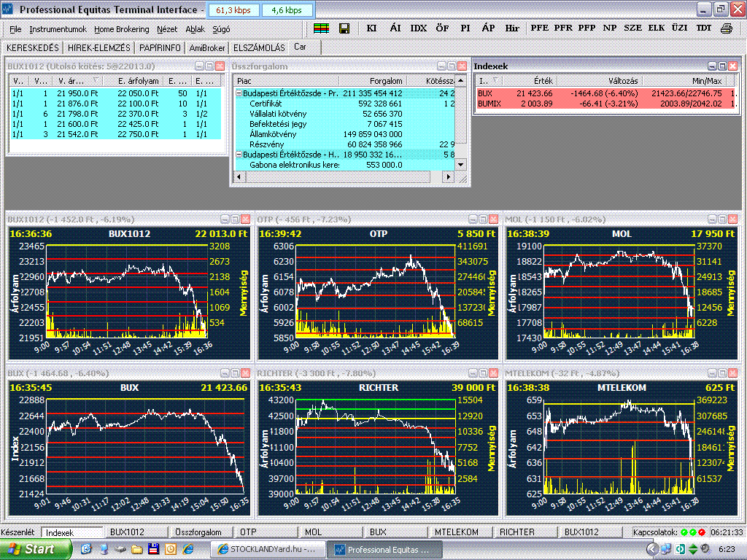The width and height of the screenshot is (747, 560).
Task: Activate OTP window from bottom bar
Action: 264,532
